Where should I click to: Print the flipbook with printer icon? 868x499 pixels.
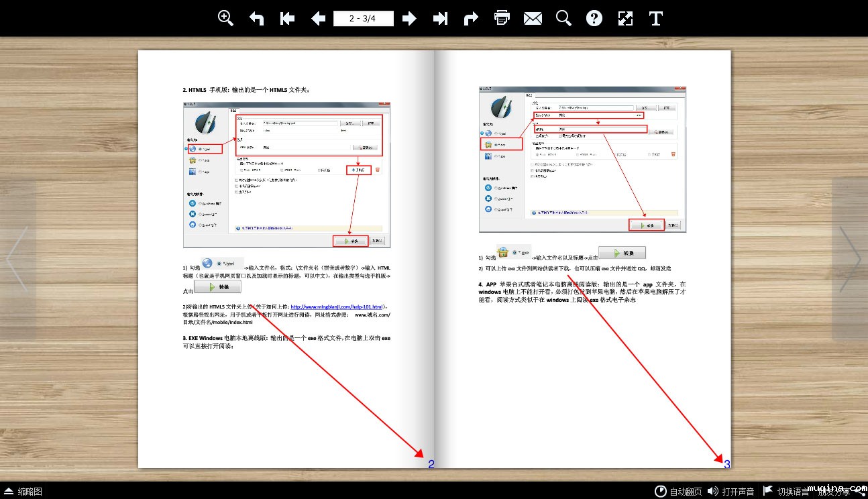(x=502, y=18)
